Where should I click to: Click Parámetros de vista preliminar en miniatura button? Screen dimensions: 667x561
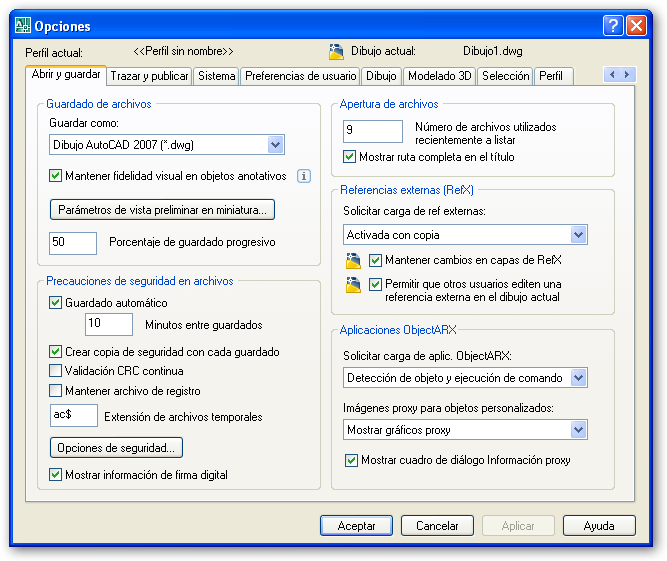click(162, 210)
